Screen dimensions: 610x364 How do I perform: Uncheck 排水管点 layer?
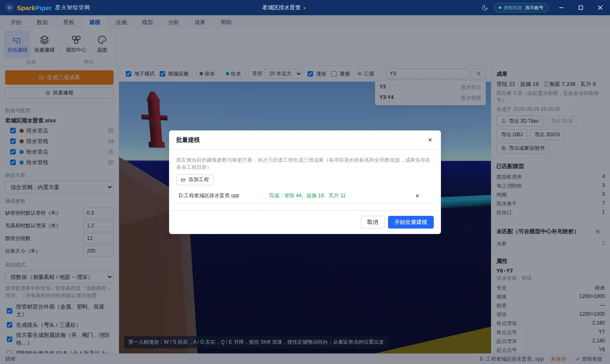coord(13,131)
